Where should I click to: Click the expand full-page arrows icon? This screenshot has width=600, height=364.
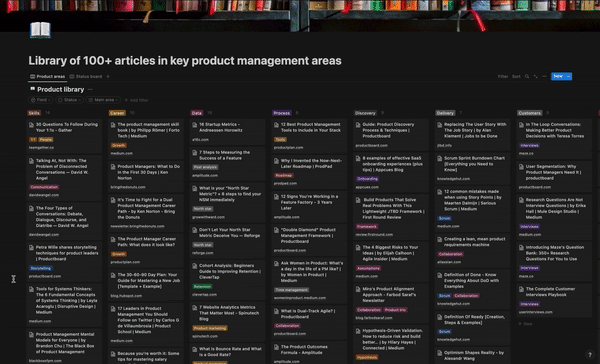pos(535,77)
